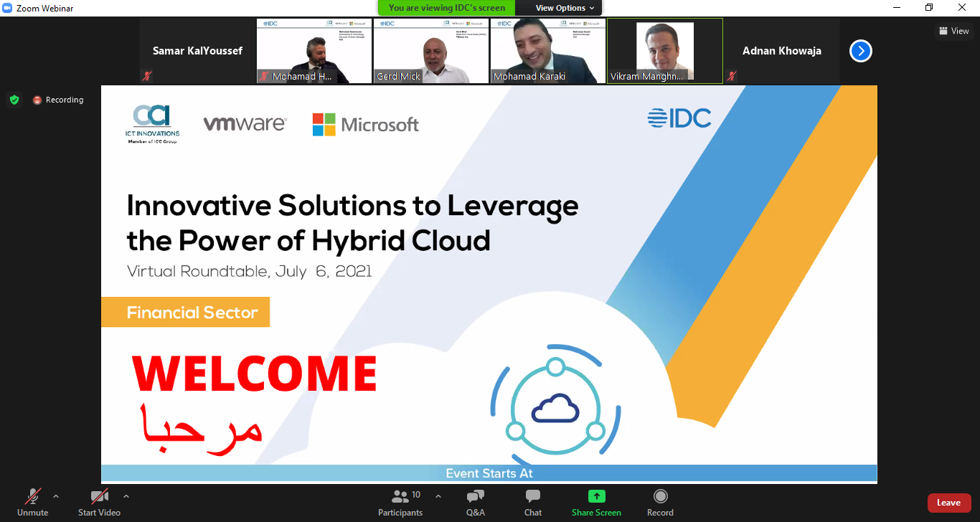Click 'Virtual Roundtable, July 6, 2021' text
Viewport: 980px width, 522px height.
pyautogui.click(x=250, y=272)
